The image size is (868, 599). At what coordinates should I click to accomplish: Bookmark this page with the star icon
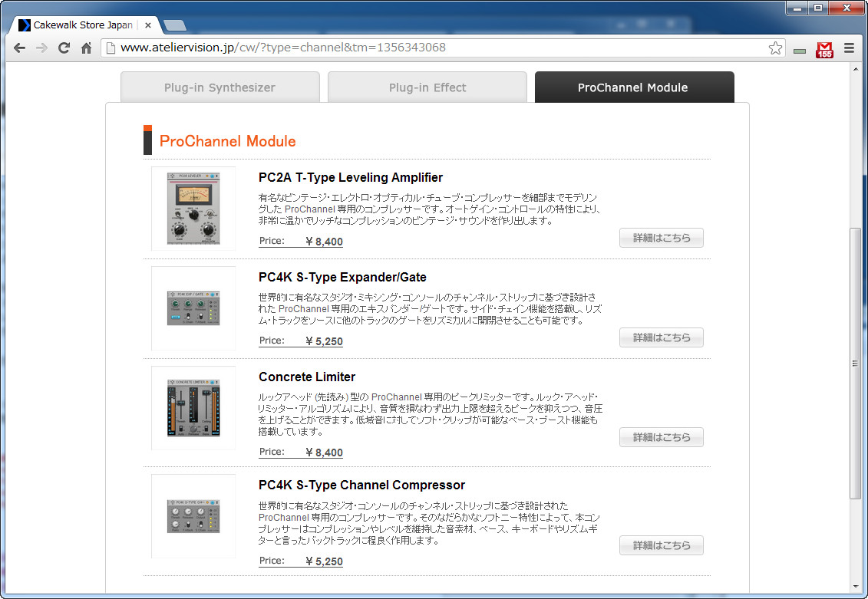(x=776, y=48)
